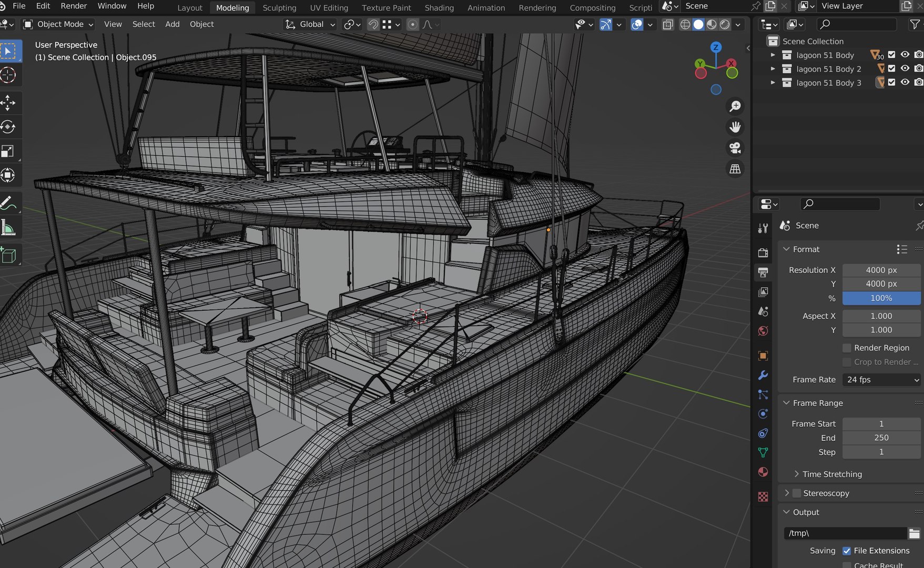Open the Physics properties tab
This screenshot has height=568, width=924.
pyautogui.click(x=763, y=414)
